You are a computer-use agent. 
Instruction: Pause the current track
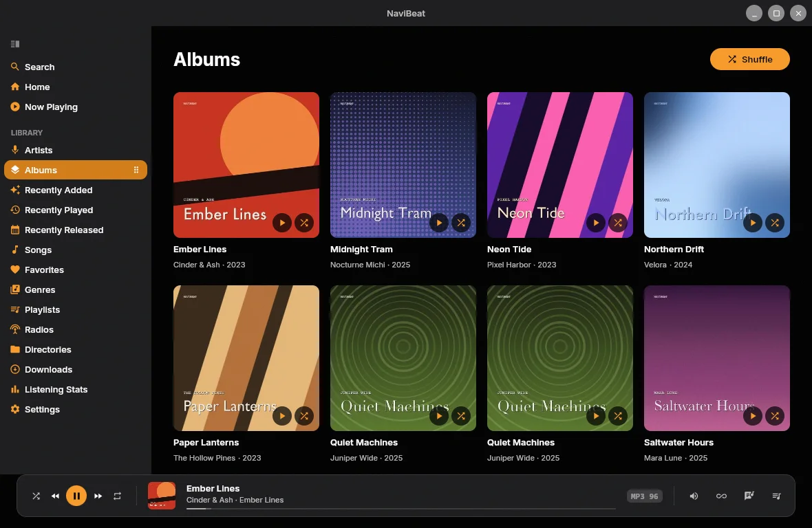coord(76,496)
